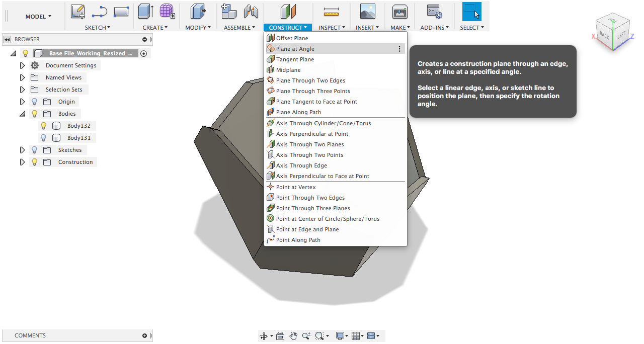Collapse the browser panel arrows icon
The height and width of the screenshot is (344, 644).
[x=7, y=39]
